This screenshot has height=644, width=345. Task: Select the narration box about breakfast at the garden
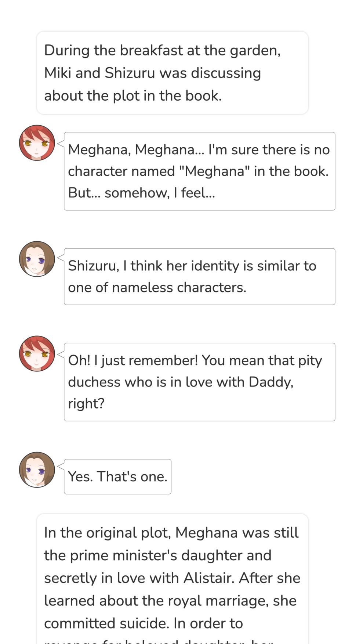click(x=172, y=73)
